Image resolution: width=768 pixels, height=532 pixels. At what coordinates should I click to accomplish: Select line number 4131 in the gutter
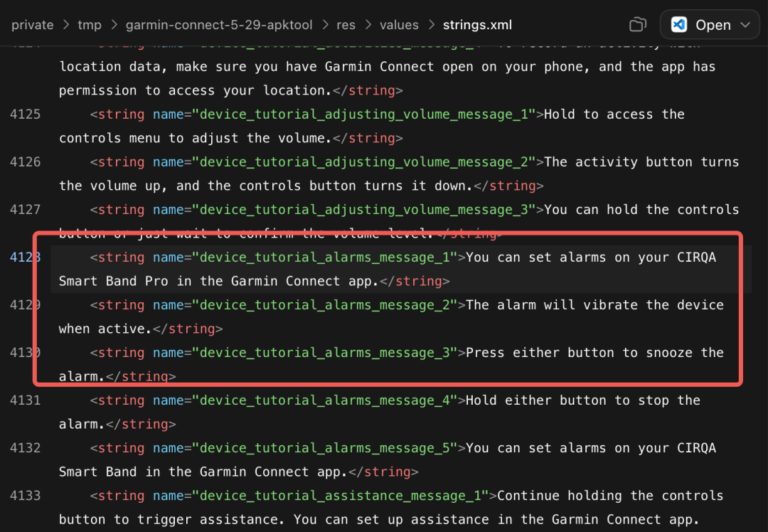[x=26, y=400]
